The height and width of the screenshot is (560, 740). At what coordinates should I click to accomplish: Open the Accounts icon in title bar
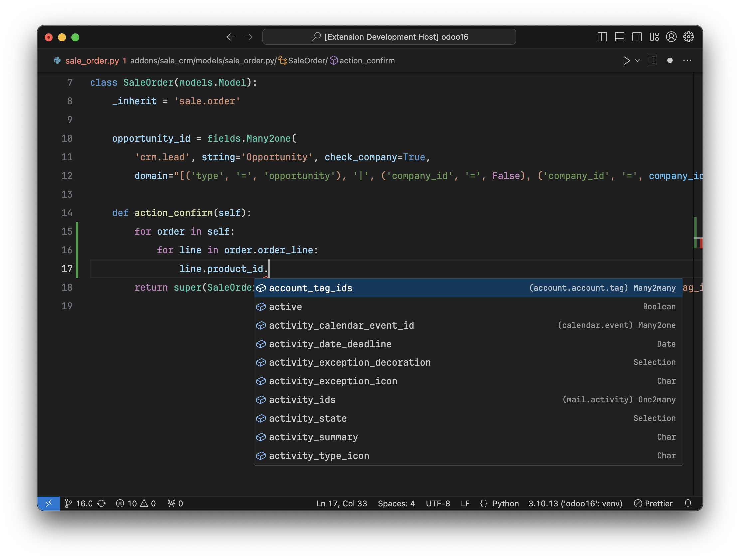[671, 37]
